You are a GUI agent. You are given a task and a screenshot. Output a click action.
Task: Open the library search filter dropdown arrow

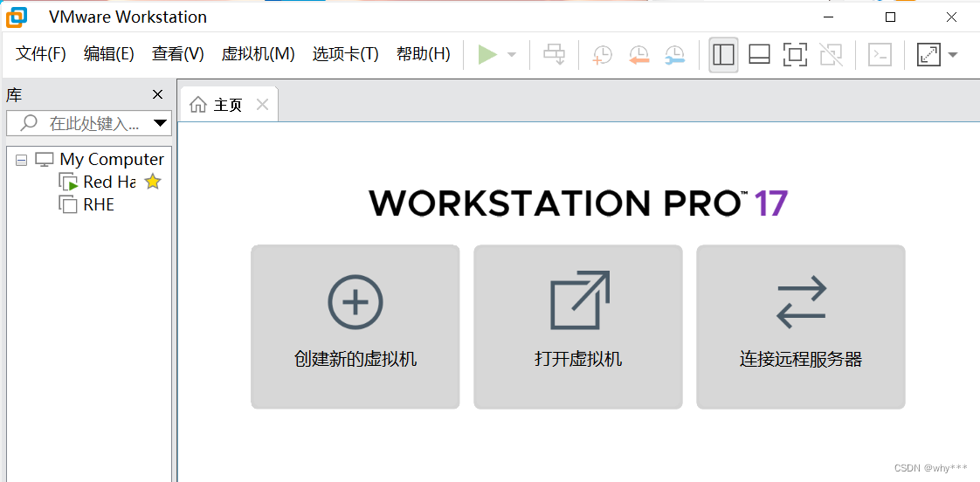coord(160,122)
